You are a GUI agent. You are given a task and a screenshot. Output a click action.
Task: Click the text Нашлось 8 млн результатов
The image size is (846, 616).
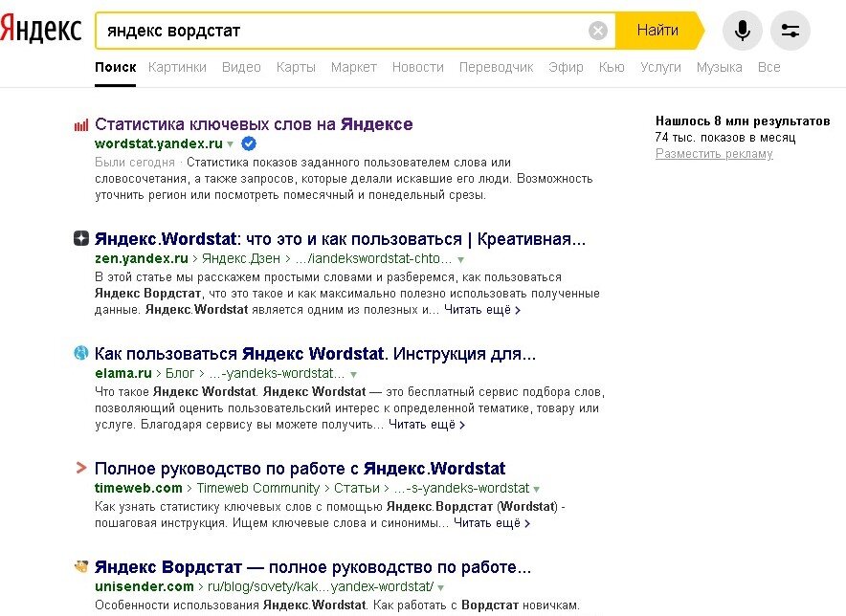coord(743,121)
